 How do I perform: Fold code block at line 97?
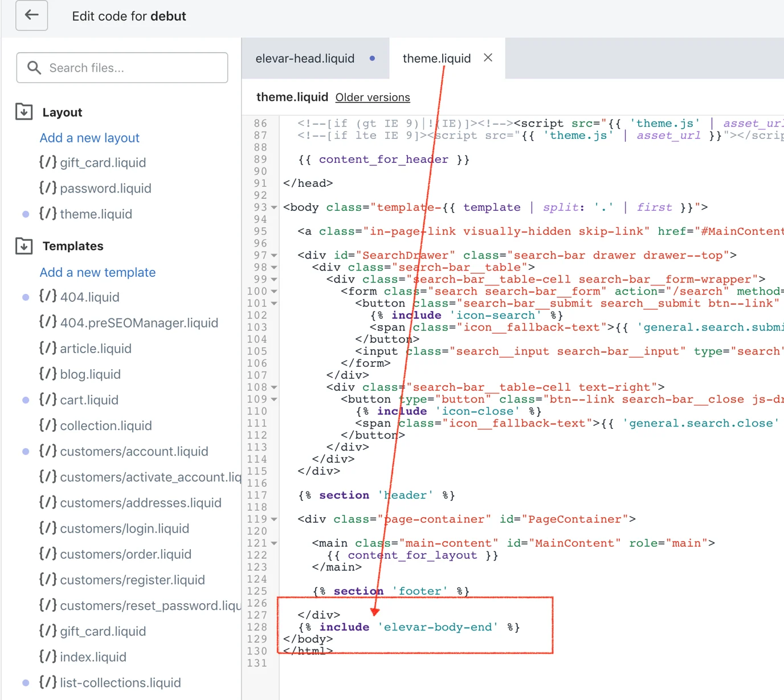point(274,255)
